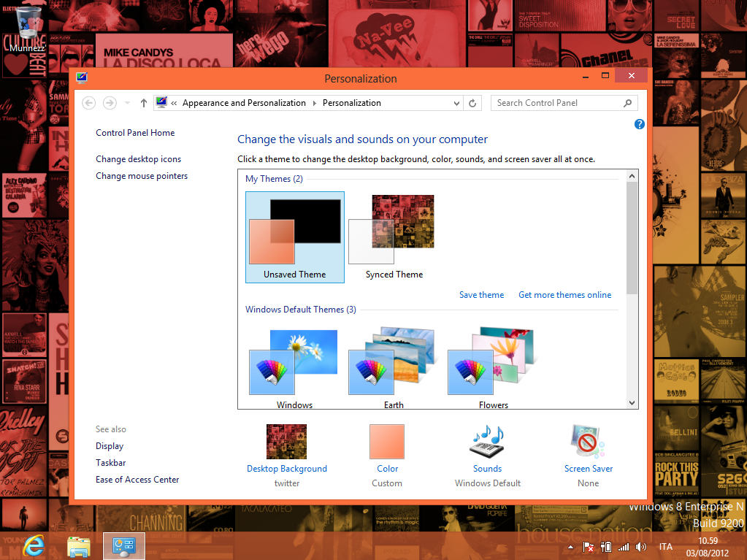Select the Synced Theme thumbnail
The image size is (747, 560).
click(x=394, y=237)
